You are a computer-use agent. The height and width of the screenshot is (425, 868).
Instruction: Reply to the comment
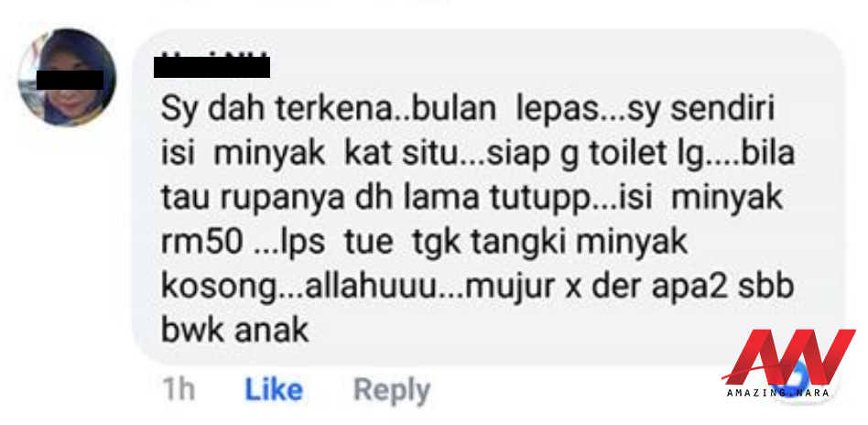click(392, 390)
